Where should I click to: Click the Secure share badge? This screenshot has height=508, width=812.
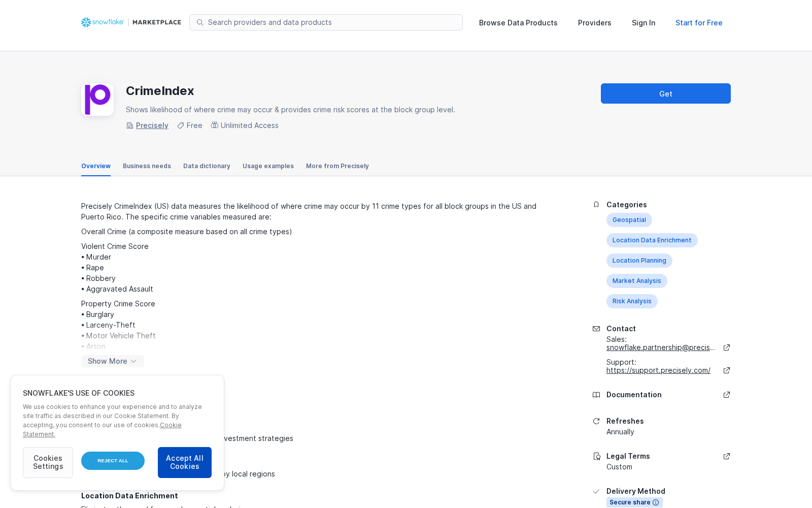[x=634, y=502]
